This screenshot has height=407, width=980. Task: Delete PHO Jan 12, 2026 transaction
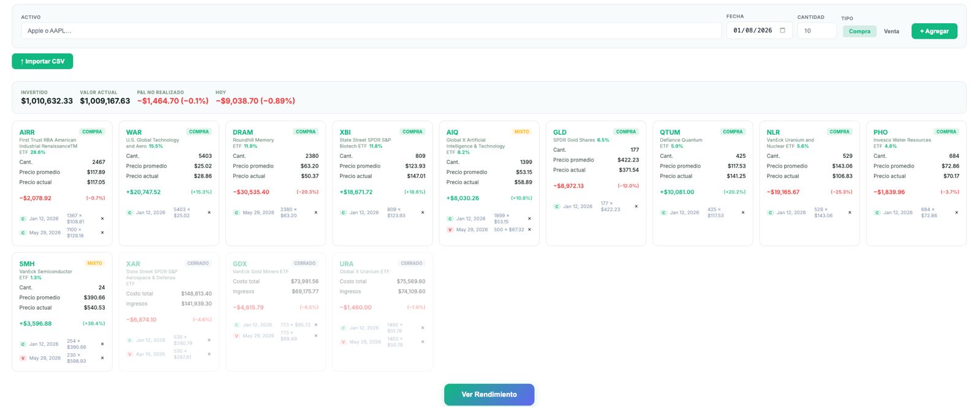click(x=957, y=212)
